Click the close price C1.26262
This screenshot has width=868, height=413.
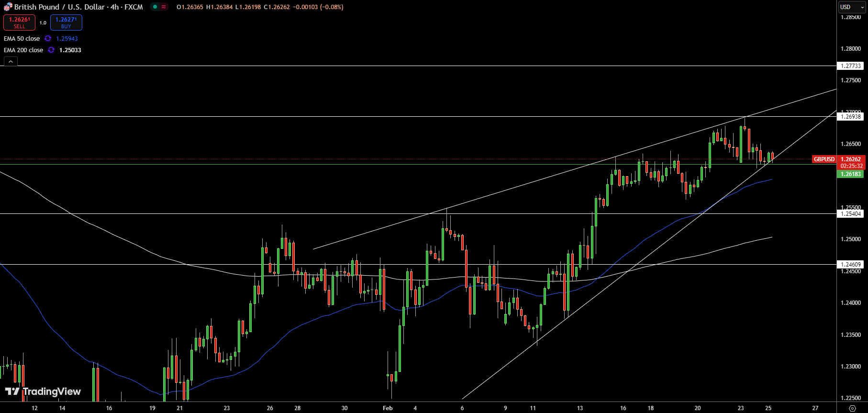pos(277,7)
